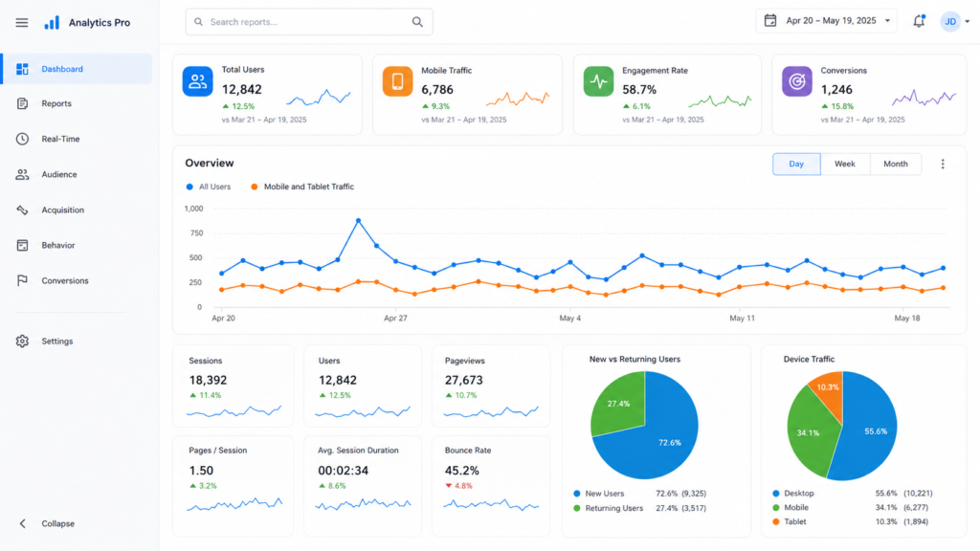Click the search submit magnifier at field's right
The height and width of the screenshot is (551, 980).
click(417, 22)
